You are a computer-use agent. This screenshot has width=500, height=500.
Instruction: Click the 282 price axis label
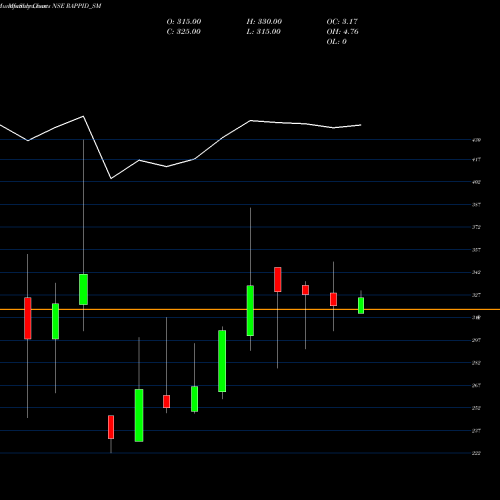click(x=476, y=363)
